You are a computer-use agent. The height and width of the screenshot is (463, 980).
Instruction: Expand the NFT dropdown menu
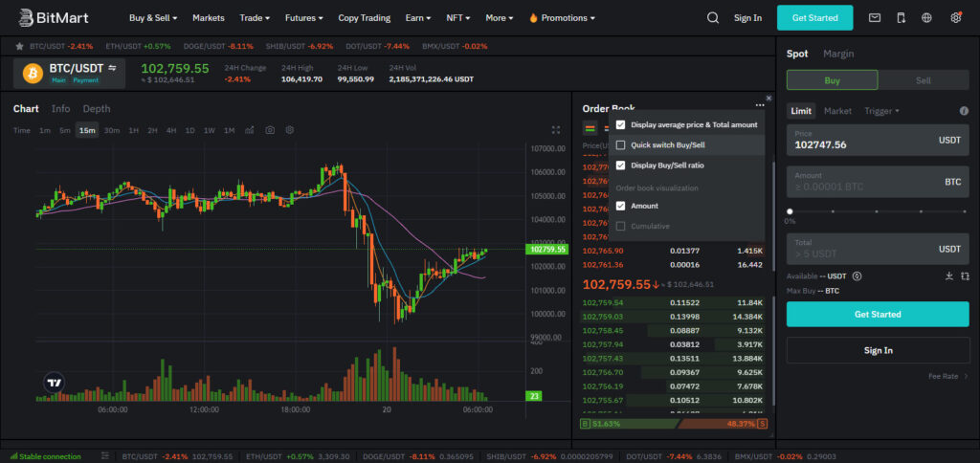pyautogui.click(x=458, y=18)
